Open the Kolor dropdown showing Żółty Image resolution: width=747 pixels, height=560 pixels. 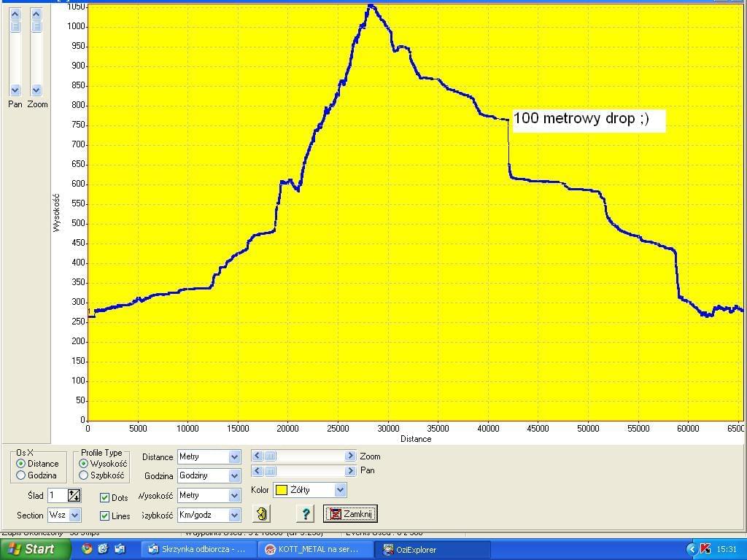point(339,490)
